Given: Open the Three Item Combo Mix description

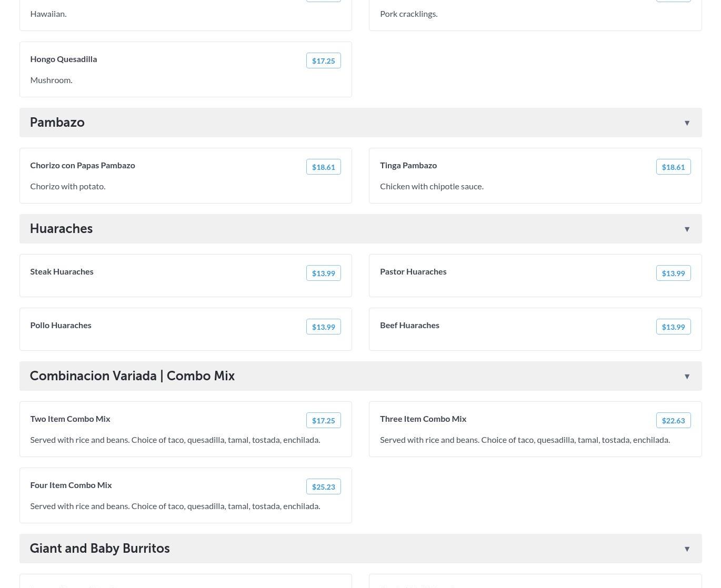Looking at the screenshot, I should (525, 440).
